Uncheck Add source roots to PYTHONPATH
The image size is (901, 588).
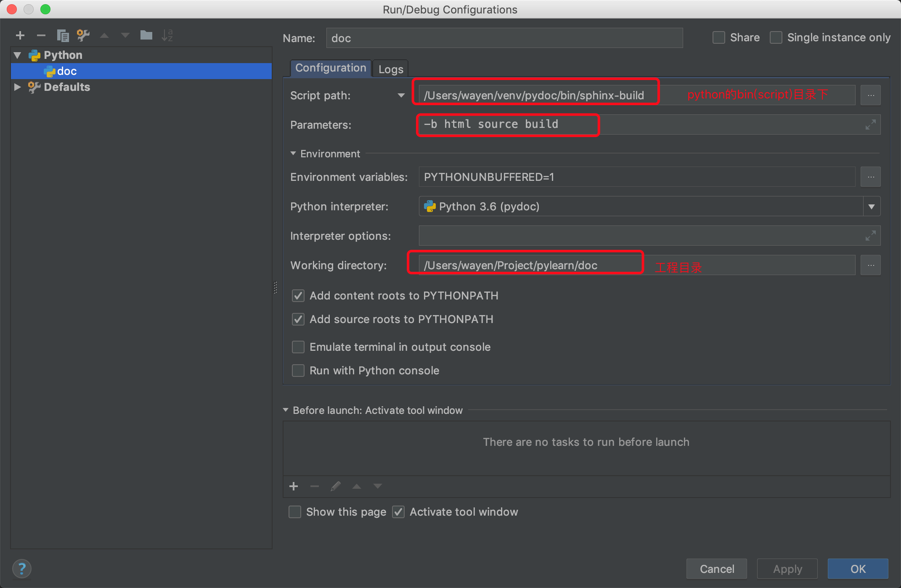[298, 319]
